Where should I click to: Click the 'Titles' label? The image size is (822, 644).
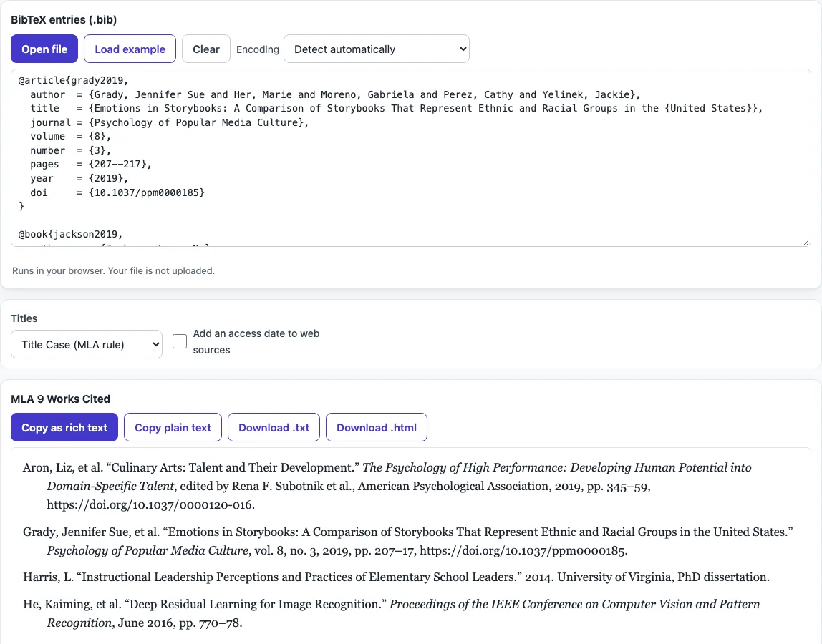24,318
